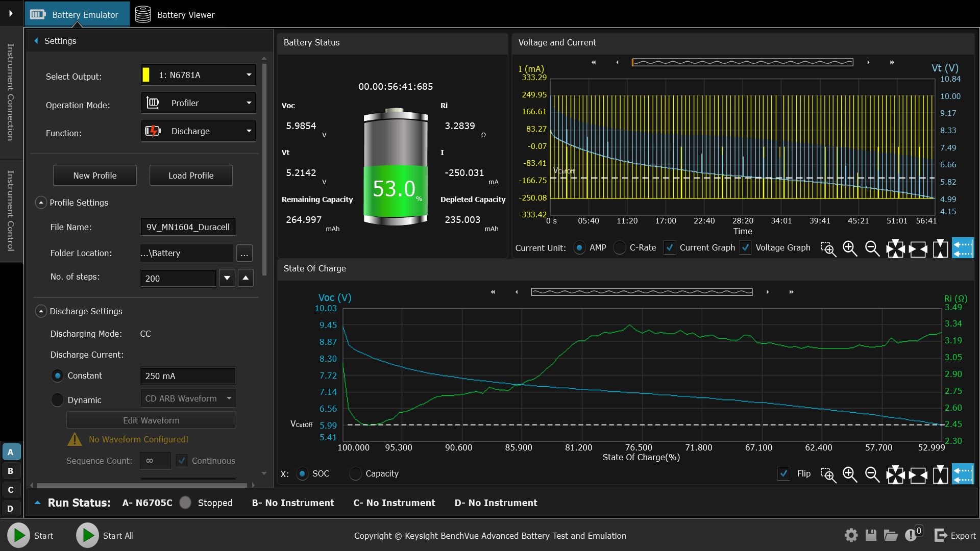Image resolution: width=980 pixels, height=551 pixels.
Task: Collapse the Profile Settings section
Action: click(x=41, y=203)
